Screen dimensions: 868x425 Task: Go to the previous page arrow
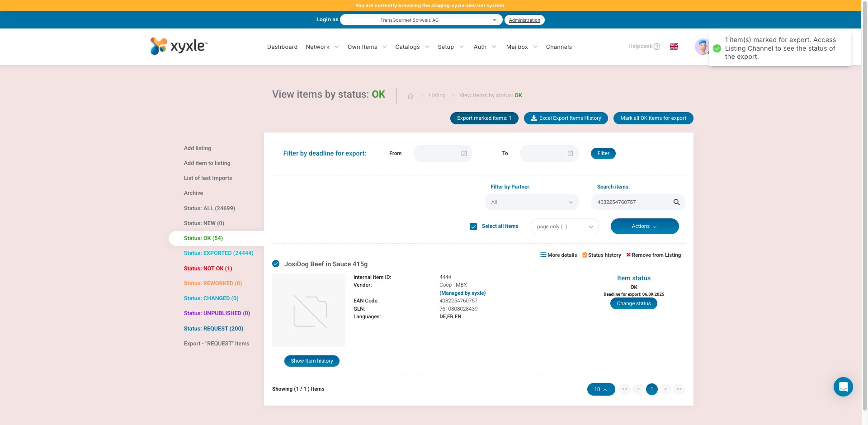638,389
